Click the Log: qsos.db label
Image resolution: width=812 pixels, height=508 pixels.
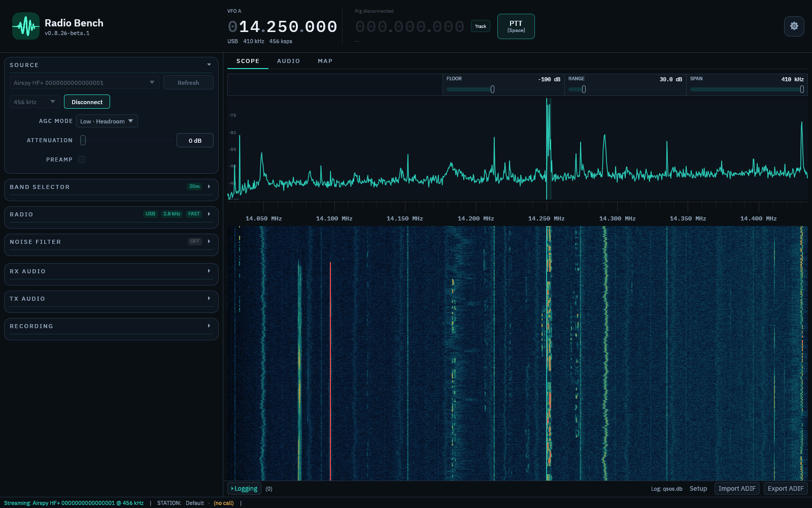[666, 489]
